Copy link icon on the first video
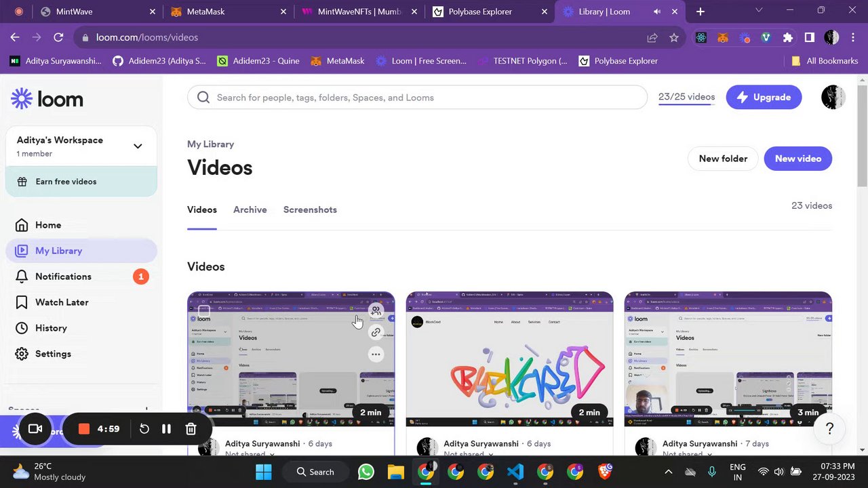The width and height of the screenshot is (868, 488). [376, 332]
